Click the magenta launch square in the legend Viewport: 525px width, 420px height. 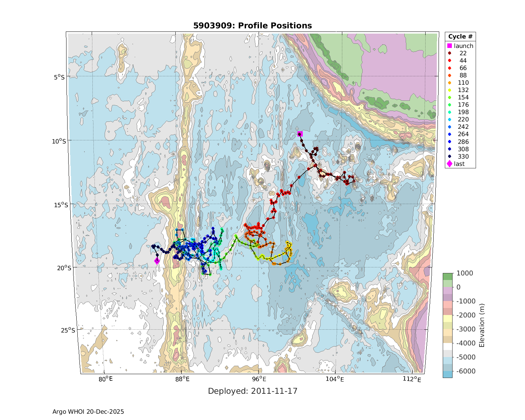click(x=450, y=46)
